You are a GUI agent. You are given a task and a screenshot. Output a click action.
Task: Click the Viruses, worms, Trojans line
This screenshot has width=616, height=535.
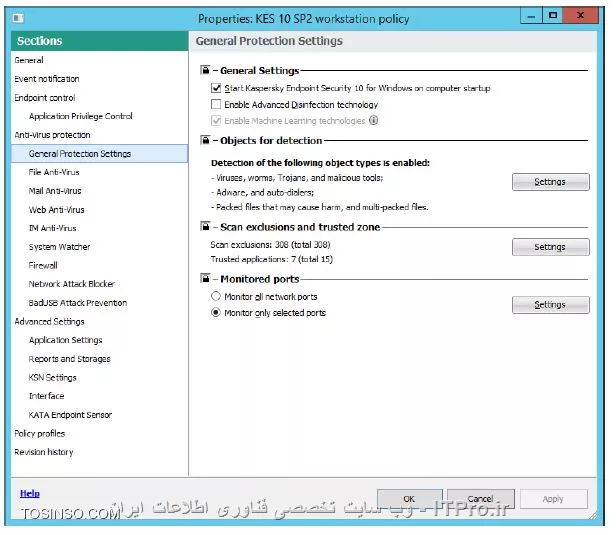click(x=297, y=178)
